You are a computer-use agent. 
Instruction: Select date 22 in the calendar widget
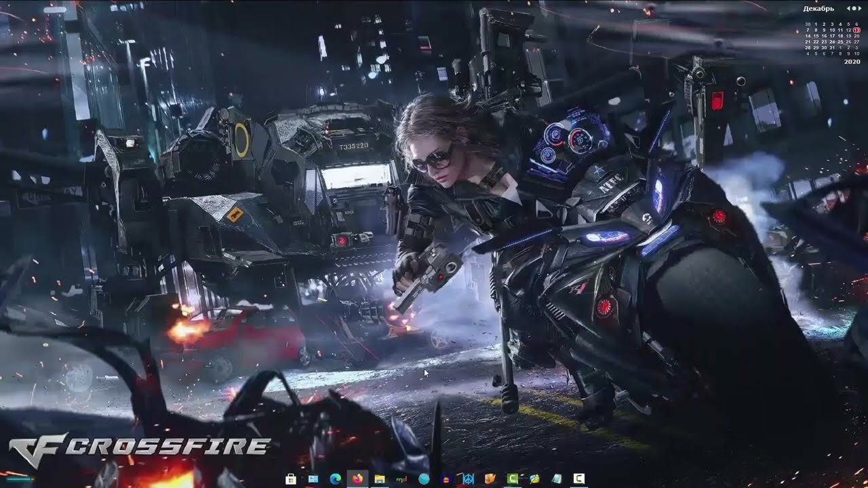pos(816,42)
